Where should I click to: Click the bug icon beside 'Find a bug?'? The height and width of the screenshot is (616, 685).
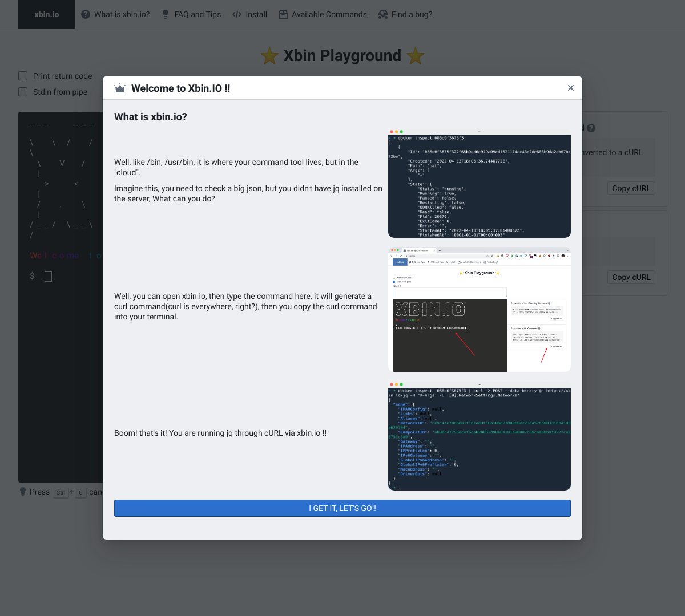pyautogui.click(x=383, y=14)
